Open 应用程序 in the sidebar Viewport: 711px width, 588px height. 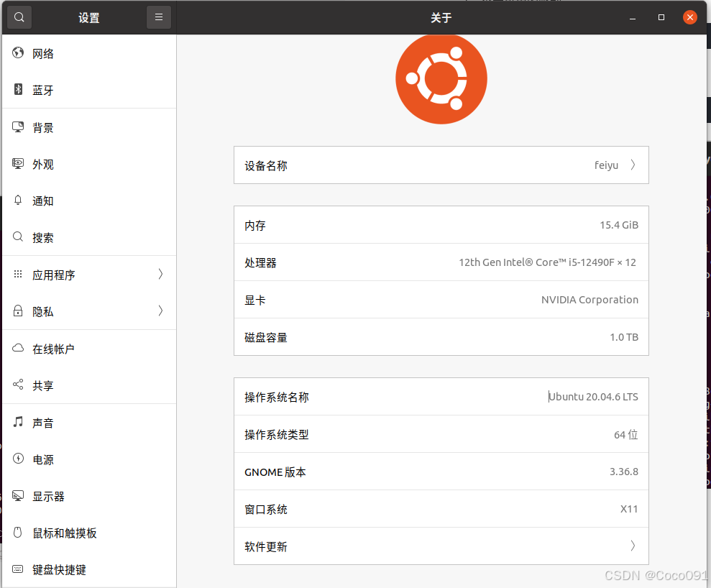[89, 275]
